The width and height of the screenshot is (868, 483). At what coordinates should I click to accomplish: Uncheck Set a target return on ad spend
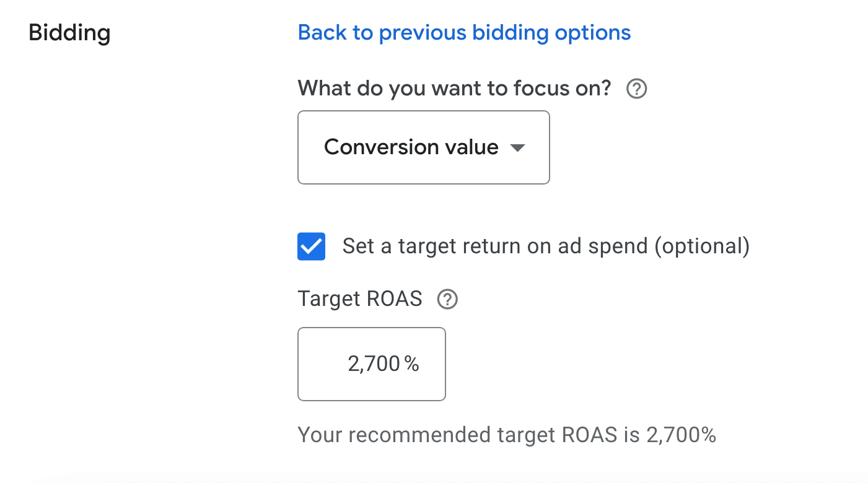tap(311, 246)
